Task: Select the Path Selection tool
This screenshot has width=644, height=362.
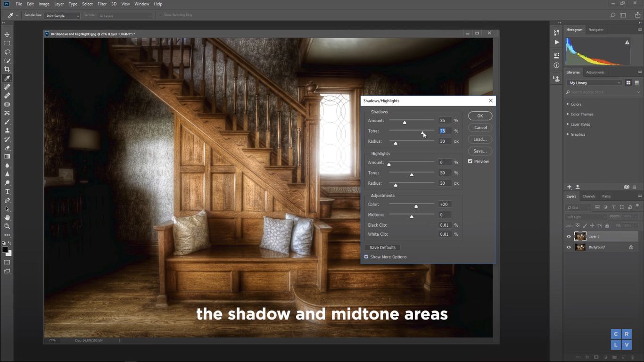Action: [7, 209]
